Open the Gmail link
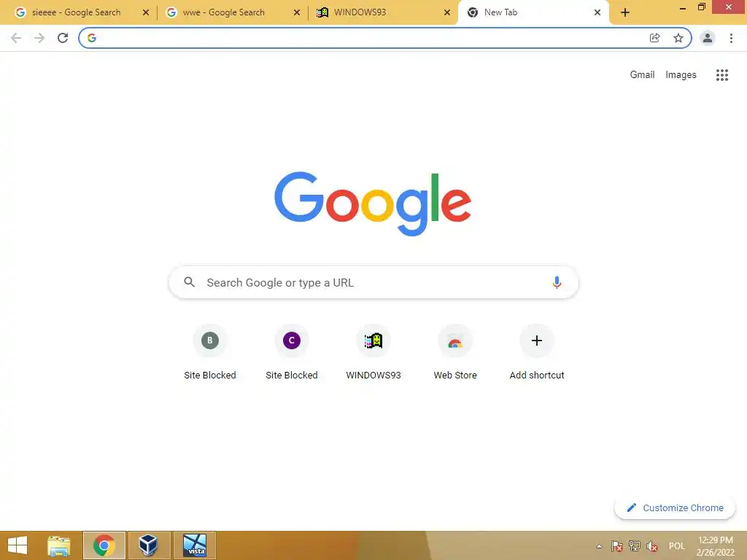 (642, 75)
